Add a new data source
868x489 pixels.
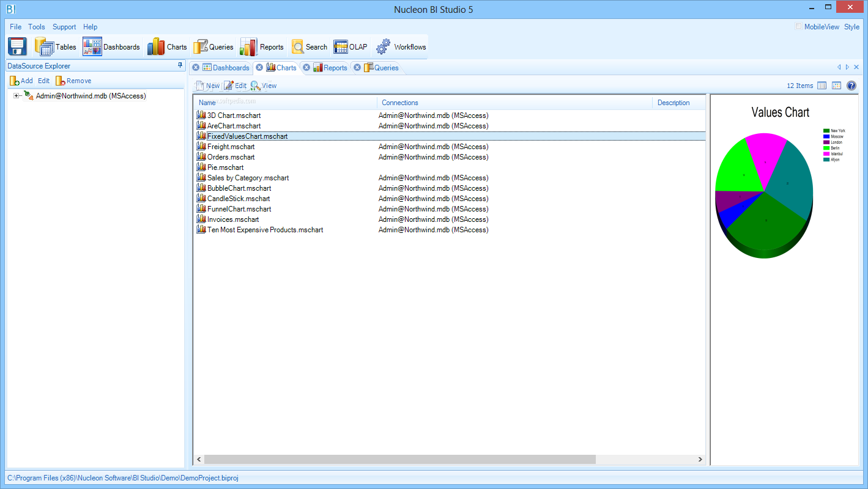[21, 81]
